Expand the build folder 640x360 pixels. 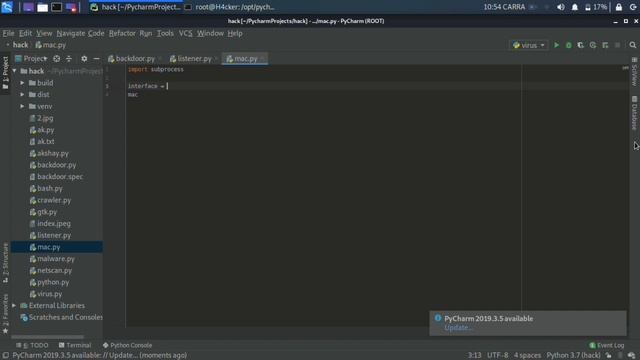point(22,83)
